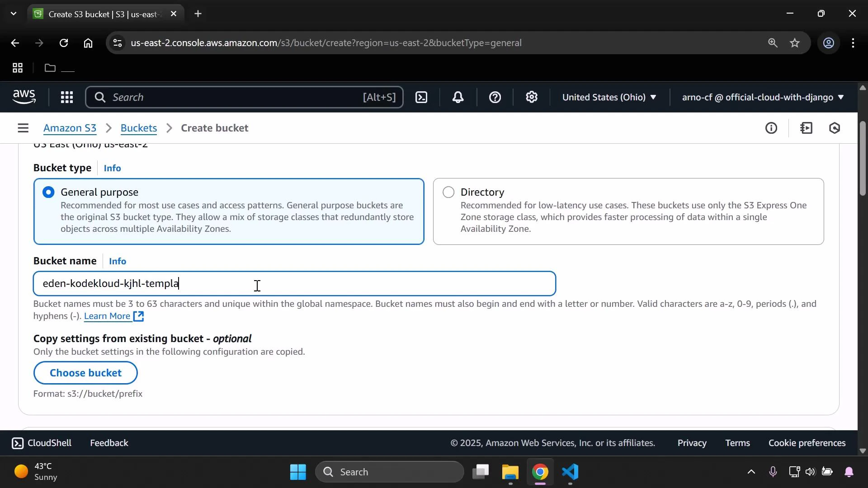Open the United States (Ohio) region dropdown
868x488 pixels.
coord(609,97)
